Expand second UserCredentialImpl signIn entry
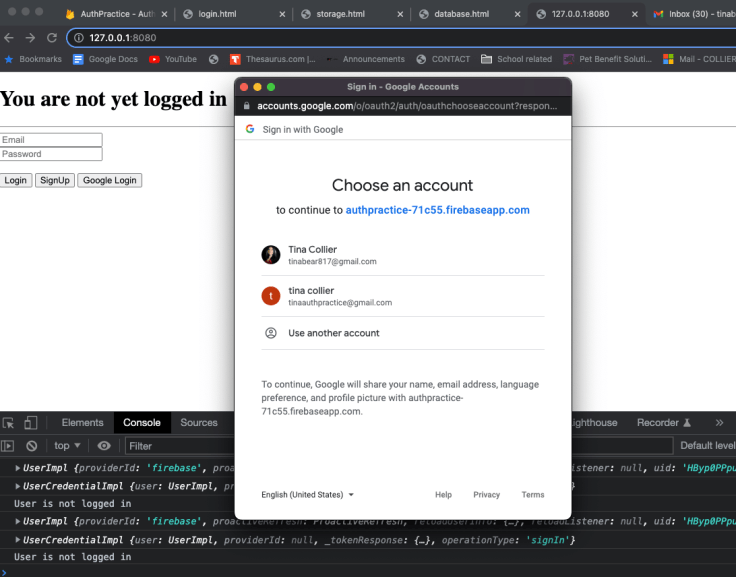The width and height of the screenshot is (736, 577). pos(18,539)
